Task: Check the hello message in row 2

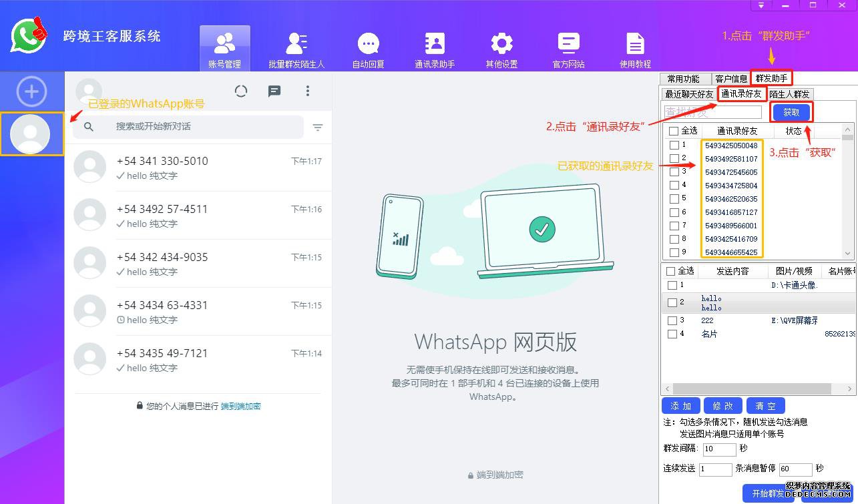Action: (673, 302)
